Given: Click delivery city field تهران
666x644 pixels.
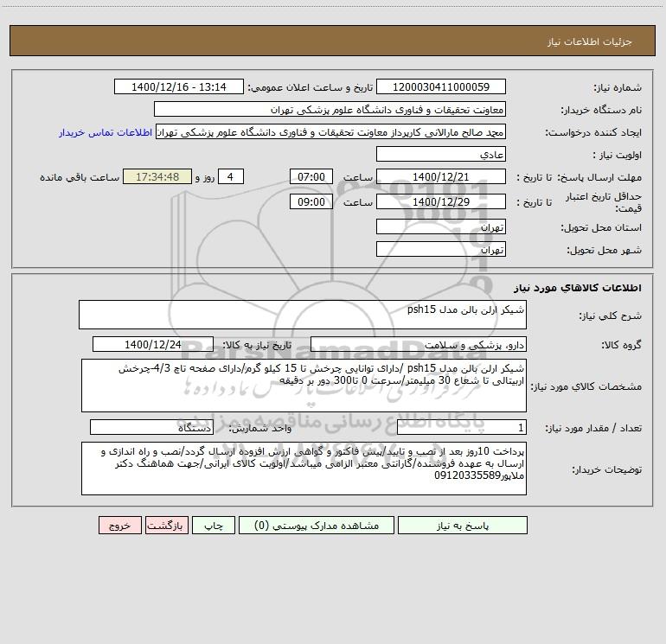Looking at the screenshot, I should tap(441, 249).
